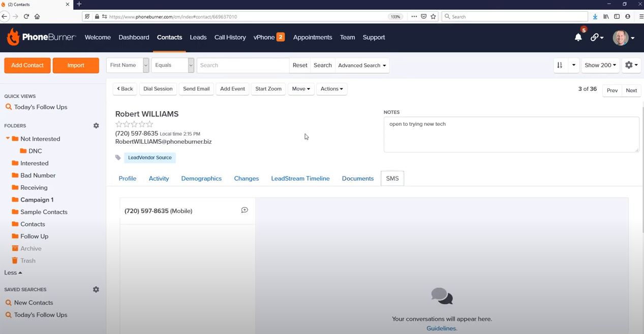
Task: Open the Move dropdown
Action: point(301,89)
